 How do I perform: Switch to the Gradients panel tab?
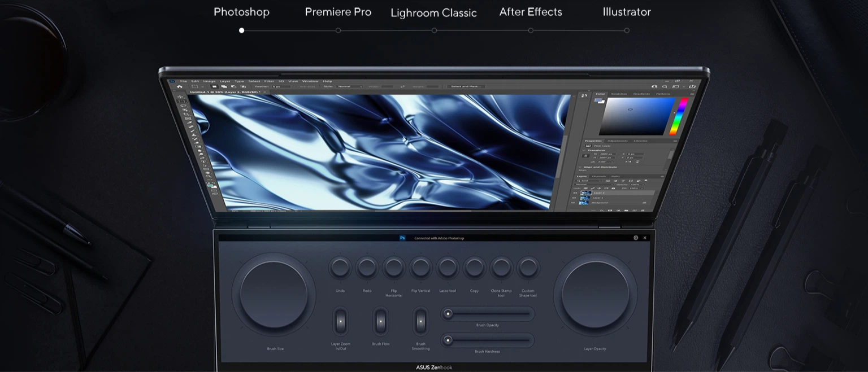pos(641,94)
